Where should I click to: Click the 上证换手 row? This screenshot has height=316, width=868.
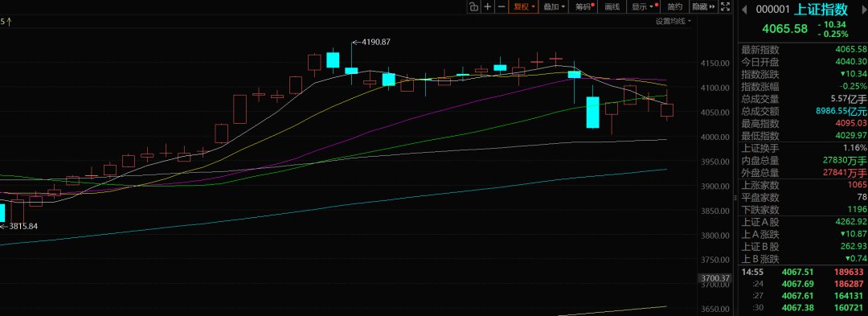[803, 148]
